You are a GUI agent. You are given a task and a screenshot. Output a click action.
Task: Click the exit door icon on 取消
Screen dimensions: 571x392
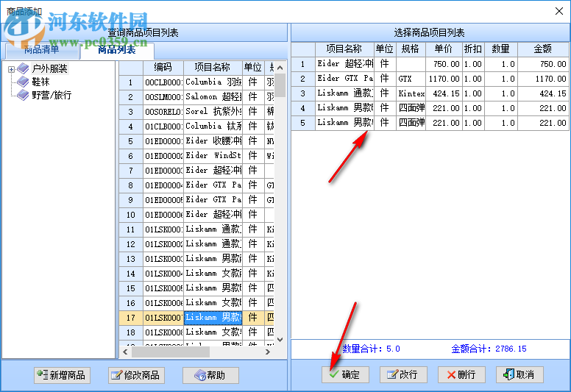[x=508, y=374]
